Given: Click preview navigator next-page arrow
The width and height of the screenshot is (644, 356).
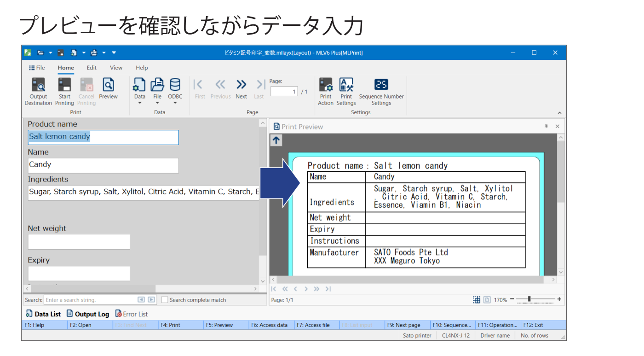Looking at the screenshot, I should 306,289.
